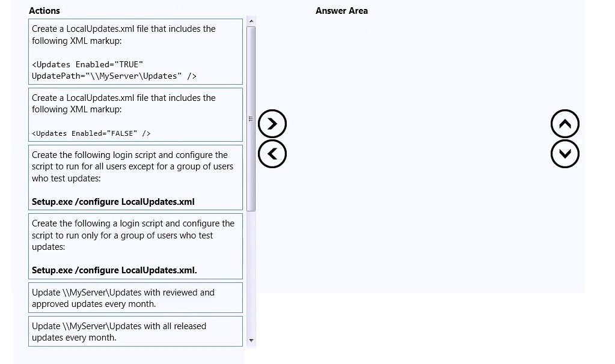The image size is (615, 364).
Task: Click the Answer Area heading
Action: coord(341,11)
